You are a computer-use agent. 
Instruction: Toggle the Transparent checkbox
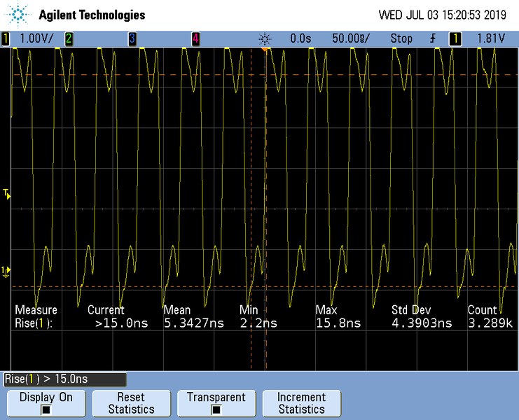tap(216, 409)
